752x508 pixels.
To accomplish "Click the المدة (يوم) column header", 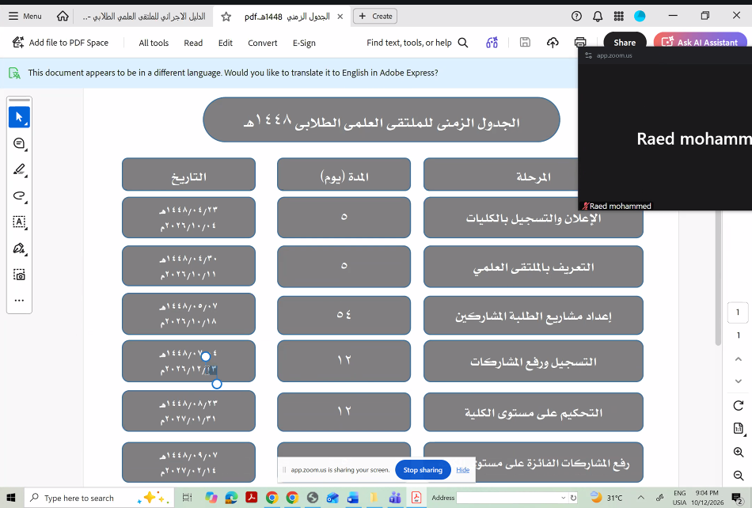I will pos(344,175).
